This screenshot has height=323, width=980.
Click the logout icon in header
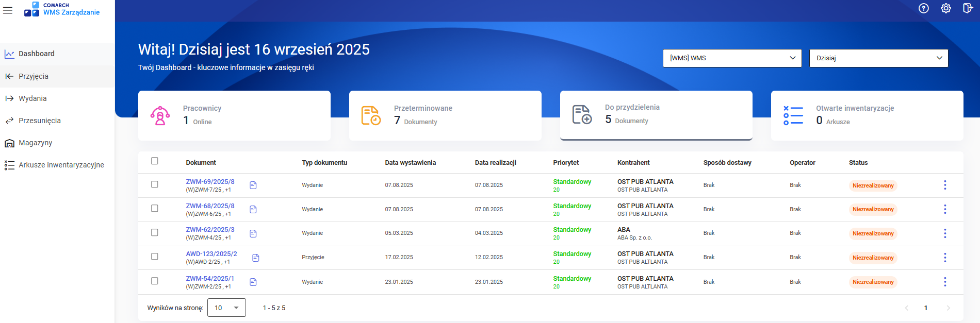pos(968,8)
